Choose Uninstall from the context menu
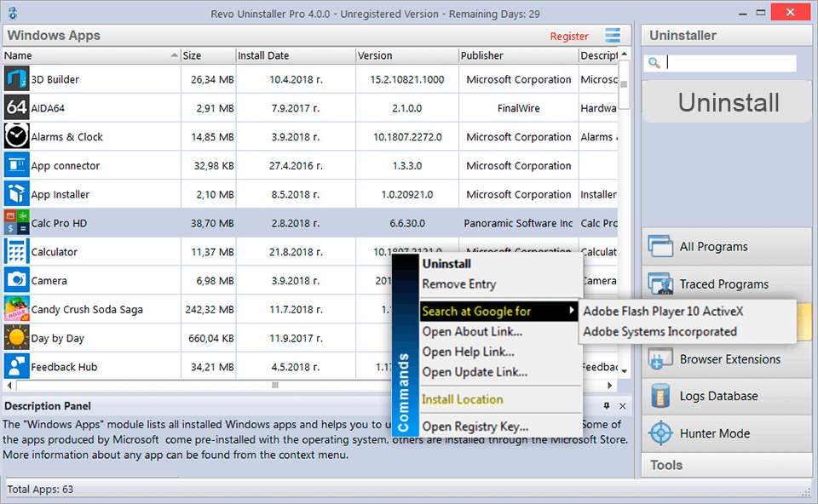Image resolution: width=818 pixels, height=504 pixels. tap(500, 264)
